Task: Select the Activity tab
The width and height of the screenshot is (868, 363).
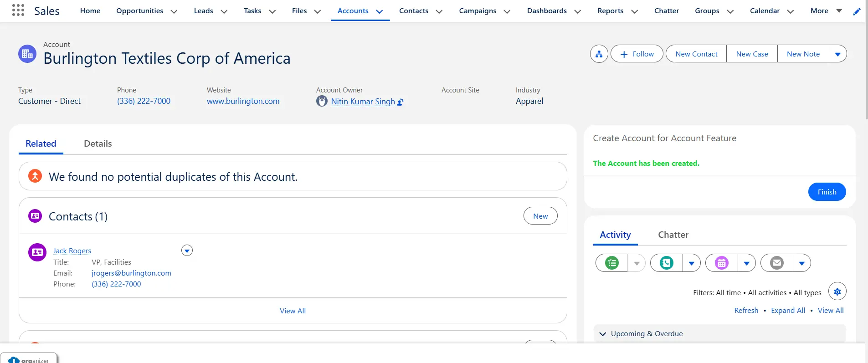Action: pos(615,235)
